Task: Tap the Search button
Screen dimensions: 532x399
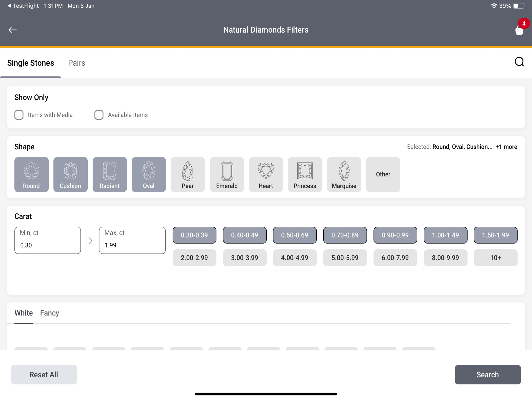Action: [x=488, y=374]
